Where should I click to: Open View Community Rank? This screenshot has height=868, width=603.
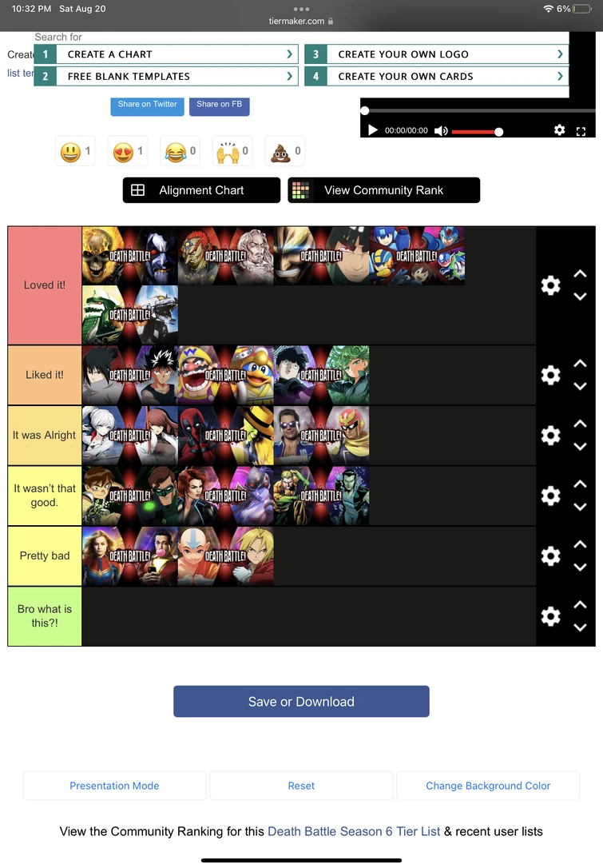[383, 189]
